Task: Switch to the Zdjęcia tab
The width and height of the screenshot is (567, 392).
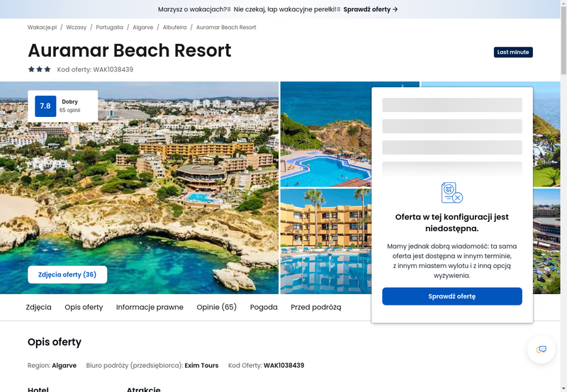Action: coord(39,307)
